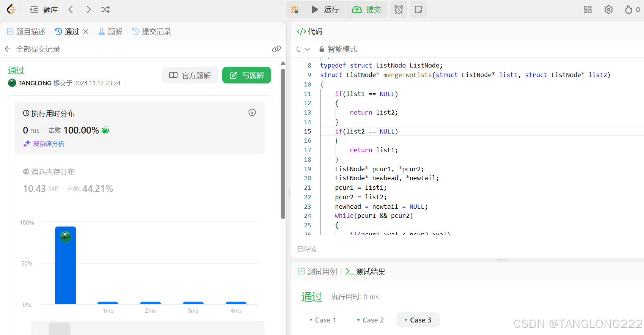Click the 4ms bar in chart
Screen dimensions: 644x335
tap(236, 303)
